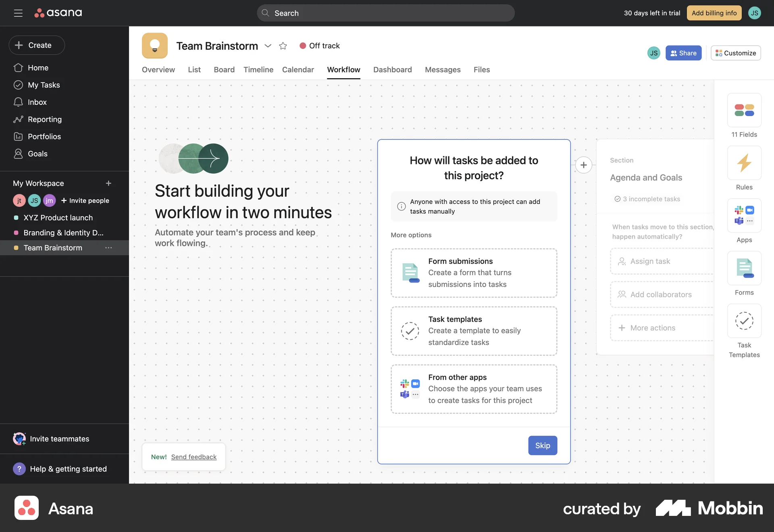The width and height of the screenshot is (774, 532).
Task: Open Task Templates from the right panel
Action: click(744, 321)
